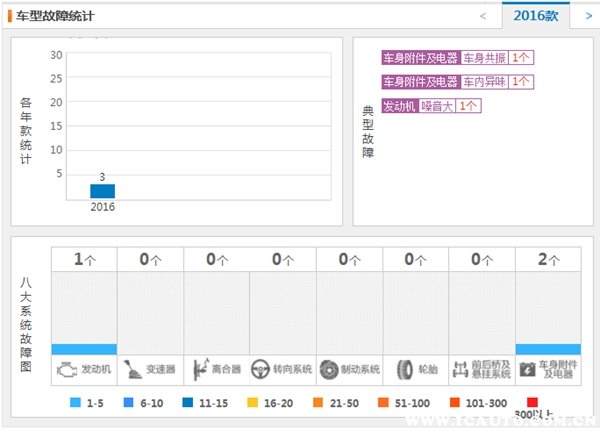
Task: Open the 车内异味 fault tag
Action: point(485,82)
